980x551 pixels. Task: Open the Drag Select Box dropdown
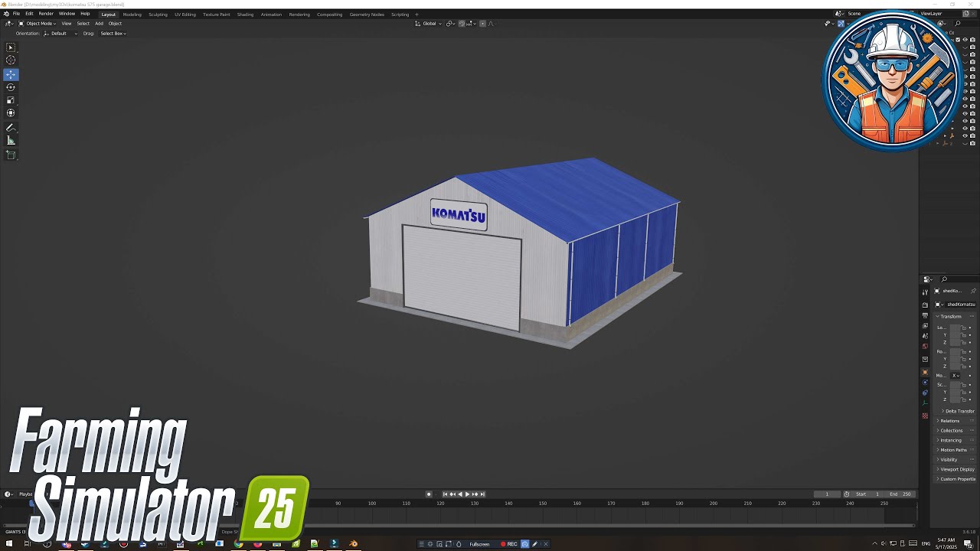click(x=113, y=34)
